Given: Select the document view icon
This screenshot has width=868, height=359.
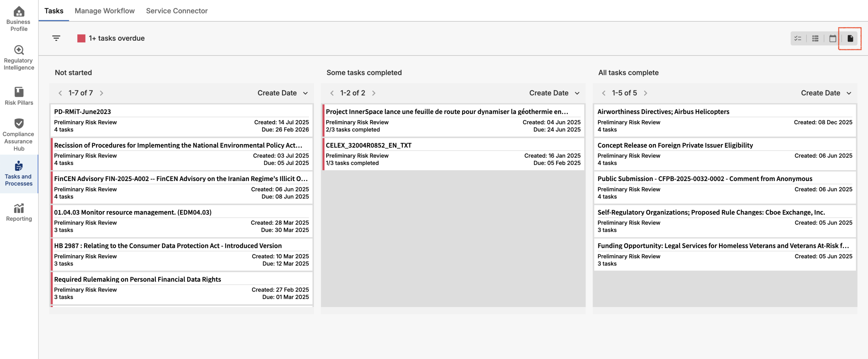Looking at the screenshot, I should coord(850,39).
